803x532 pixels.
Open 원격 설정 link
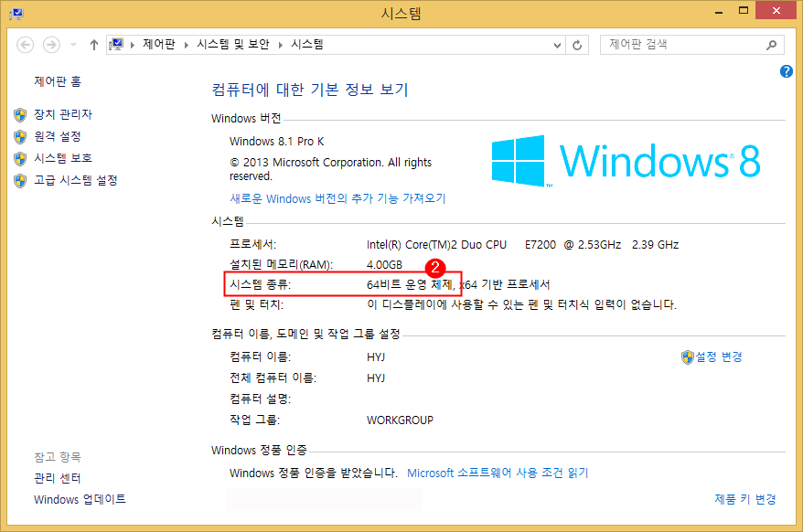pyautogui.click(x=58, y=136)
